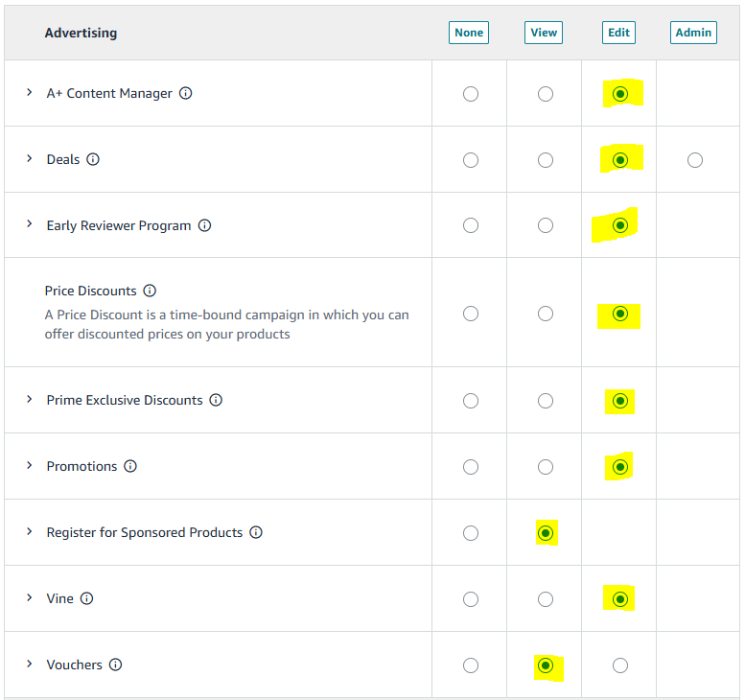745x700 pixels.
Task: Click info icon beside Deals
Action: 93,159
